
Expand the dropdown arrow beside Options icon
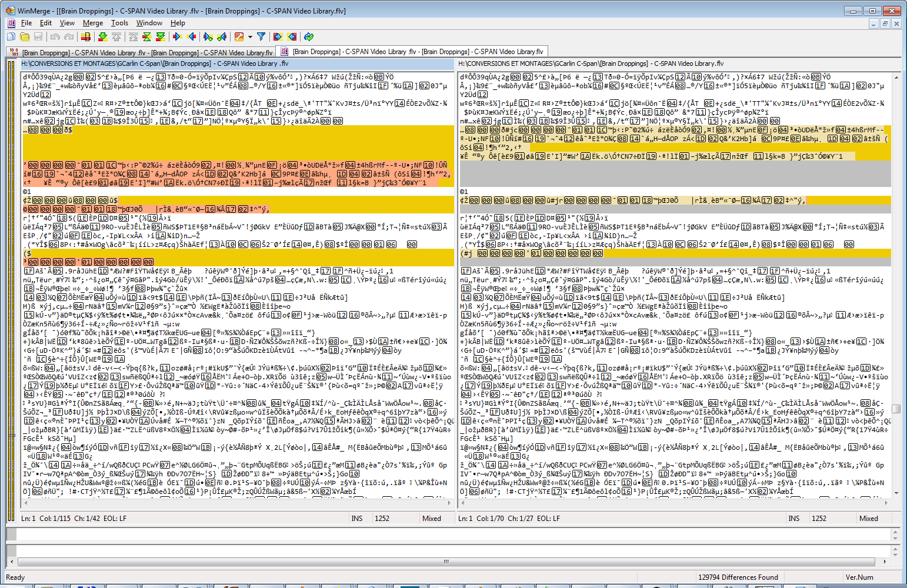tap(250, 37)
